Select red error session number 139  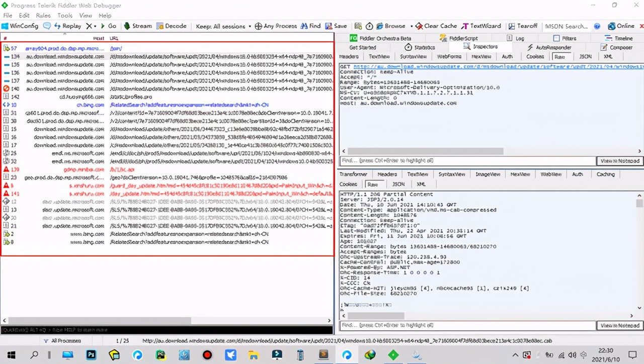(x=167, y=169)
